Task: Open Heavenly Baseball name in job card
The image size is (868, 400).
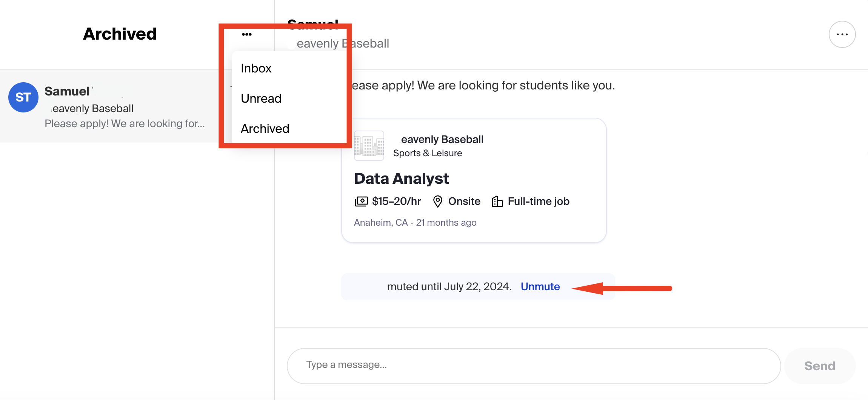Action: 442,139
